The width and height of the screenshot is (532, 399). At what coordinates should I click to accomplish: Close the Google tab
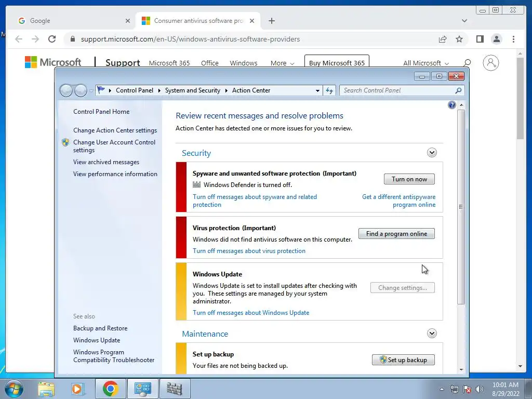(128, 21)
